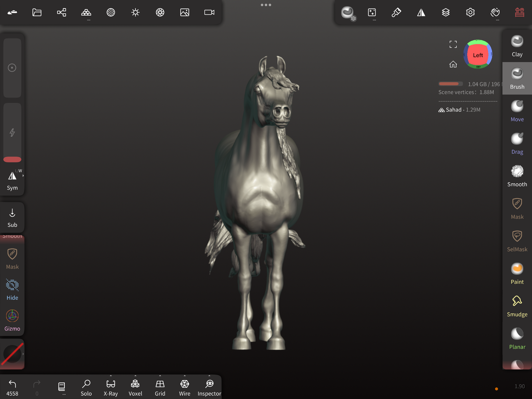Select the SelMask tool

pos(517,241)
